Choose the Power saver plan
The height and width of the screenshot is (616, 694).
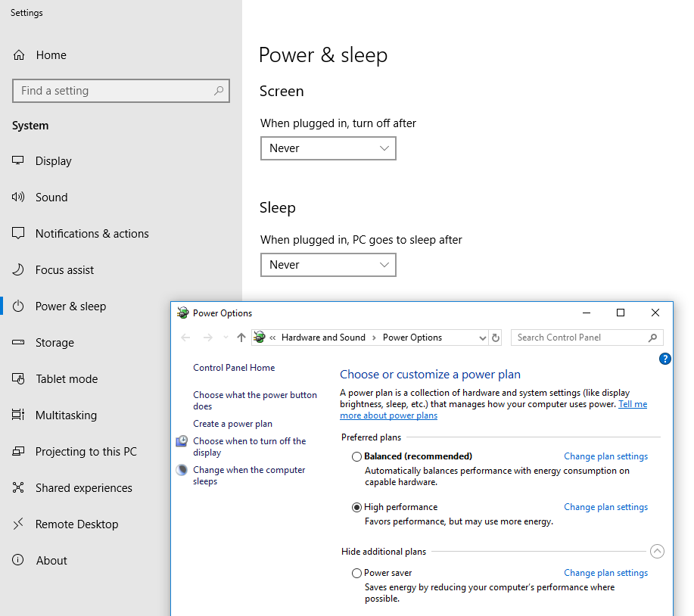click(x=357, y=573)
